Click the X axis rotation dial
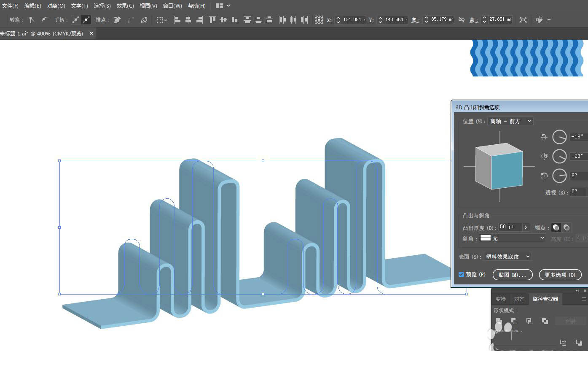Screen dimensions: 588x384 (559, 137)
